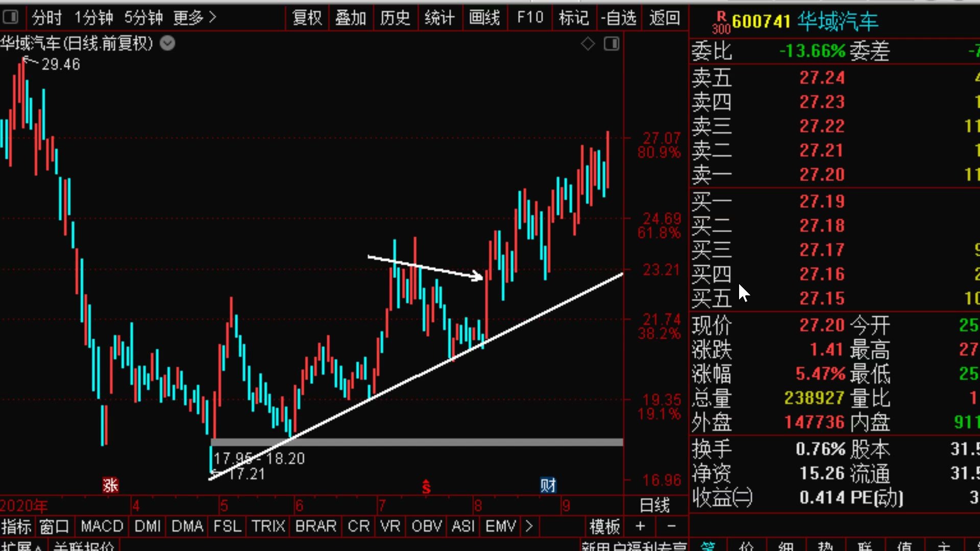Click stock code 600741
This screenshot has width=980, height=551.
tap(761, 21)
